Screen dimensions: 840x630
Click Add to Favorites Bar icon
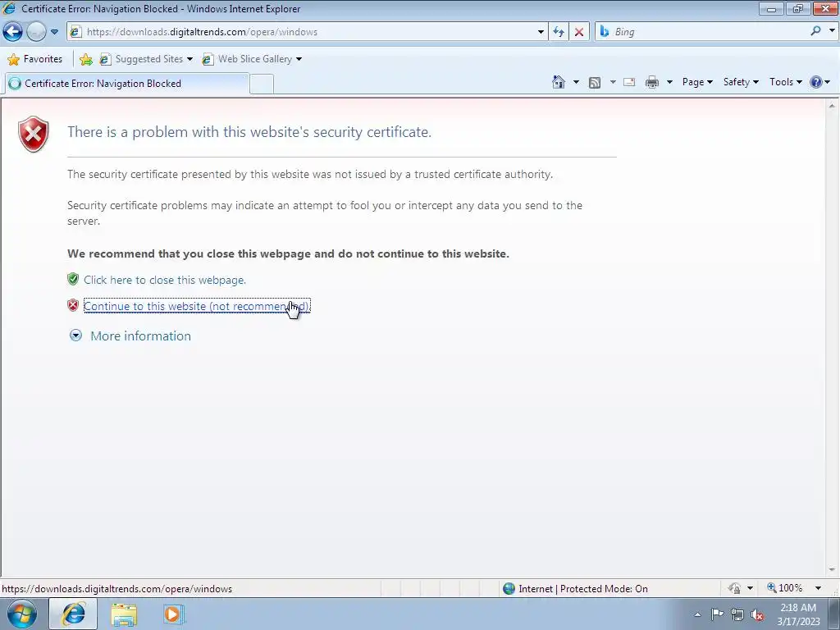pyautogui.click(x=85, y=59)
